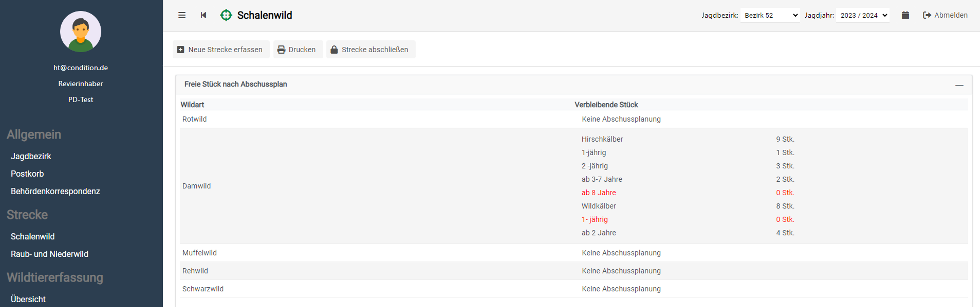Open Jagdbezirk in the sidebar menu
The height and width of the screenshot is (307, 980).
coord(31,156)
